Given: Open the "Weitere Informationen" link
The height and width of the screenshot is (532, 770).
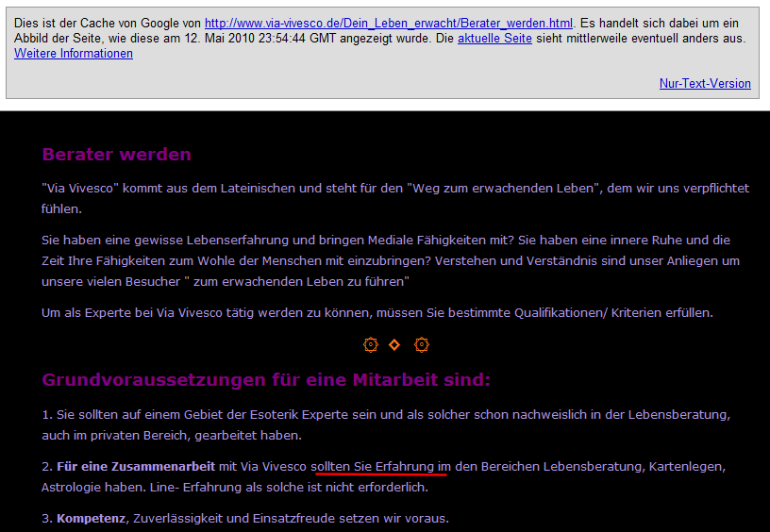Looking at the screenshot, I should pos(74,54).
